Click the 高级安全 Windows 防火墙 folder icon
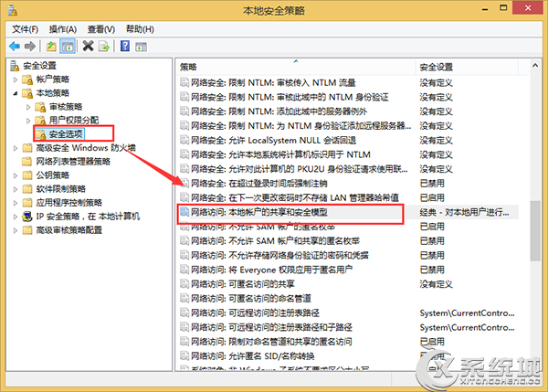The height and width of the screenshot is (392, 548). coord(27,147)
